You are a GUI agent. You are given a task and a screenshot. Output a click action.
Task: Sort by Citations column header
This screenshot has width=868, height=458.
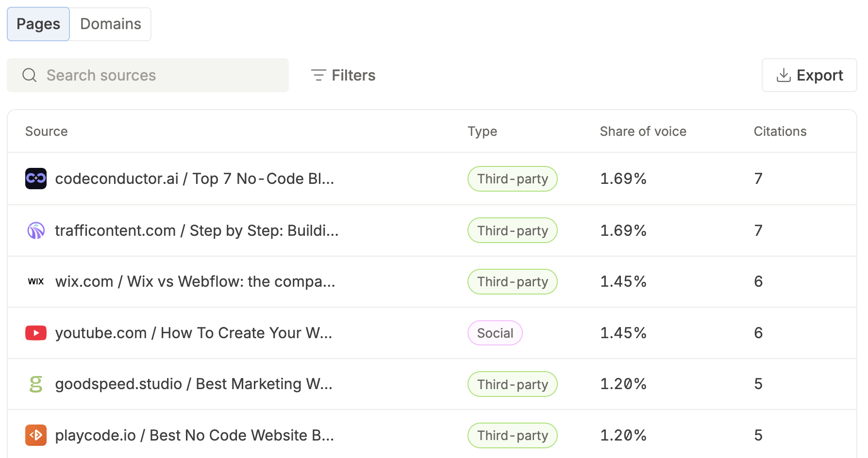[780, 131]
